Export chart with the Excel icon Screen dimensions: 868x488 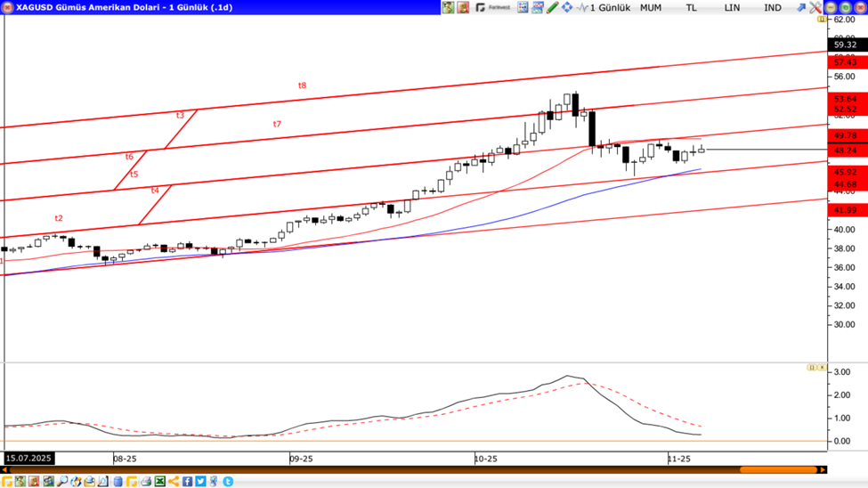[x=160, y=482]
